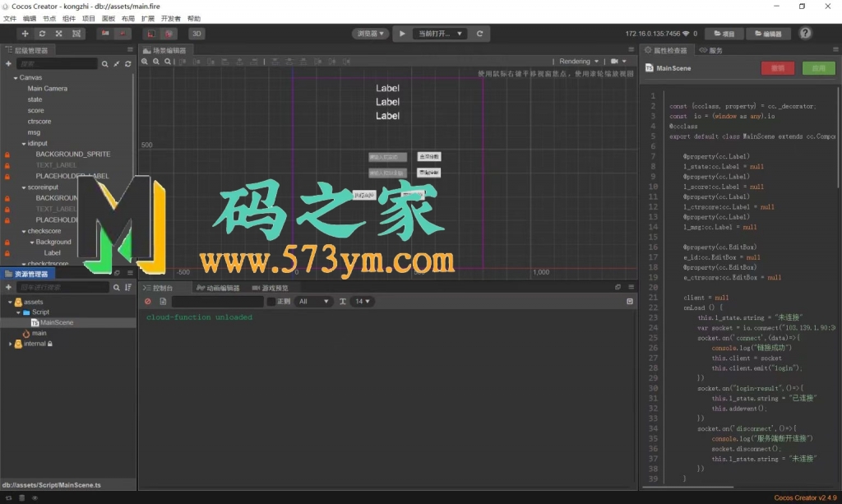Screen dimensions: 842x504
Task: Click the assets panel search icon
Action: (x=117, y=288)
